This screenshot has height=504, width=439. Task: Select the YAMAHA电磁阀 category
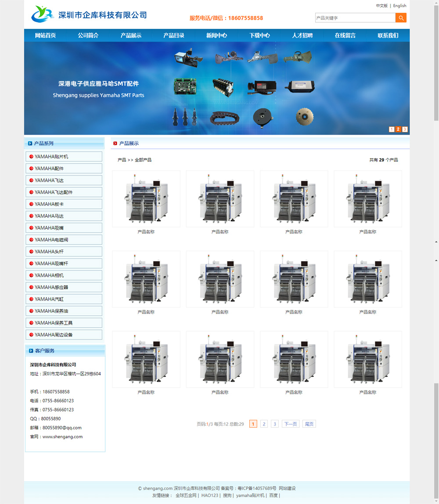tap(64, 240)
